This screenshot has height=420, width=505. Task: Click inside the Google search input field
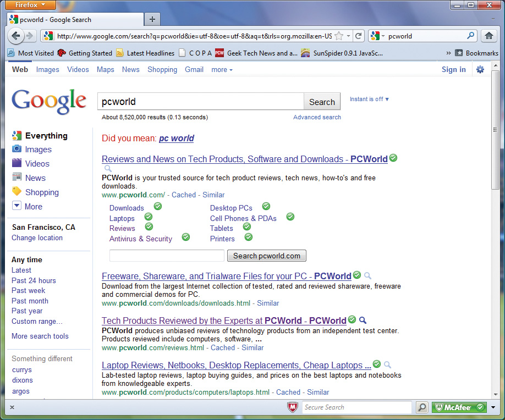(198, 100)
